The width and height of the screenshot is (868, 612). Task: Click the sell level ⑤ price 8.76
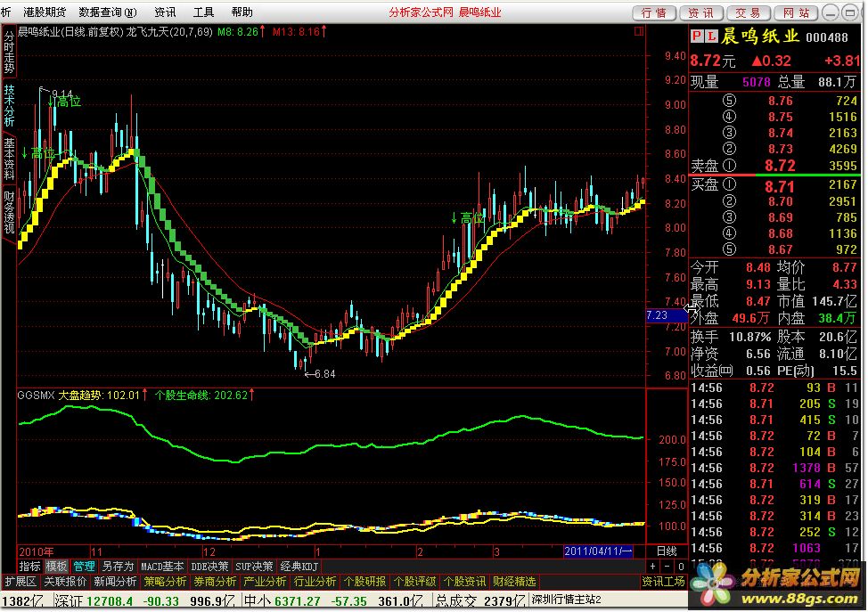[781, 102]
